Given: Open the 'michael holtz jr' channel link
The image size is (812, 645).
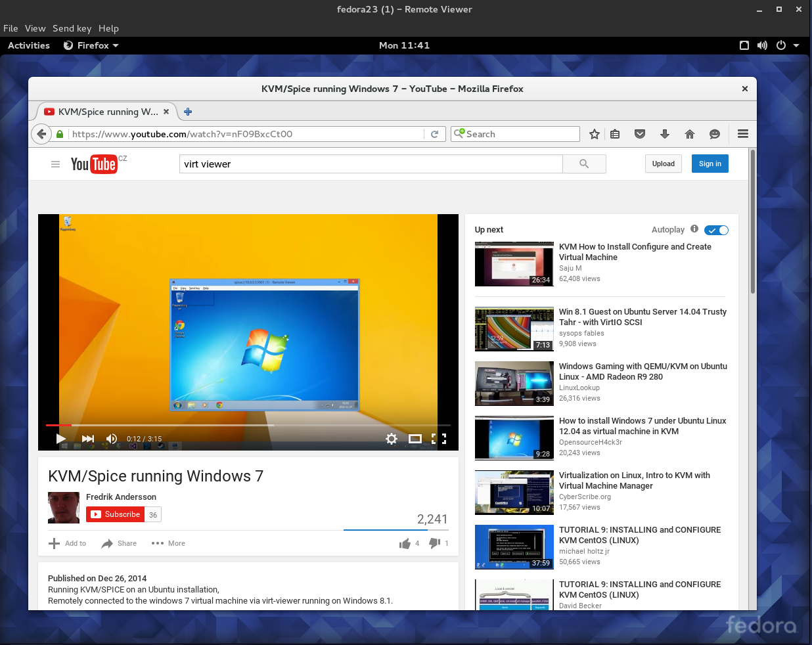Looking at the screenshot, I should pos(584,551).
